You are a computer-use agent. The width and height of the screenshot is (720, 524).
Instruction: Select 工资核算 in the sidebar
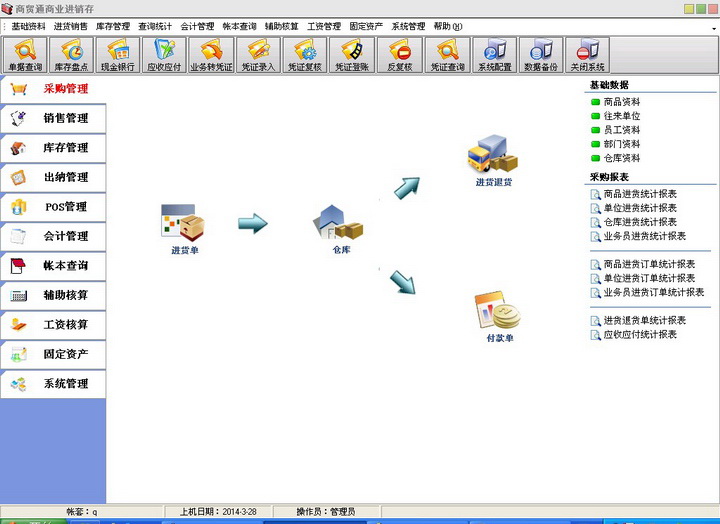click(x=53, y=325)
